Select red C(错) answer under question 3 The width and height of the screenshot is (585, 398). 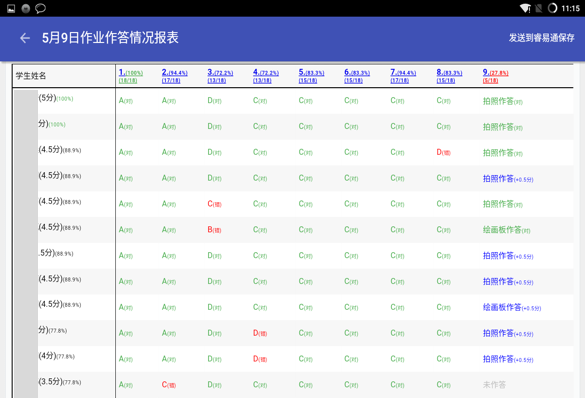click(214, 204)
